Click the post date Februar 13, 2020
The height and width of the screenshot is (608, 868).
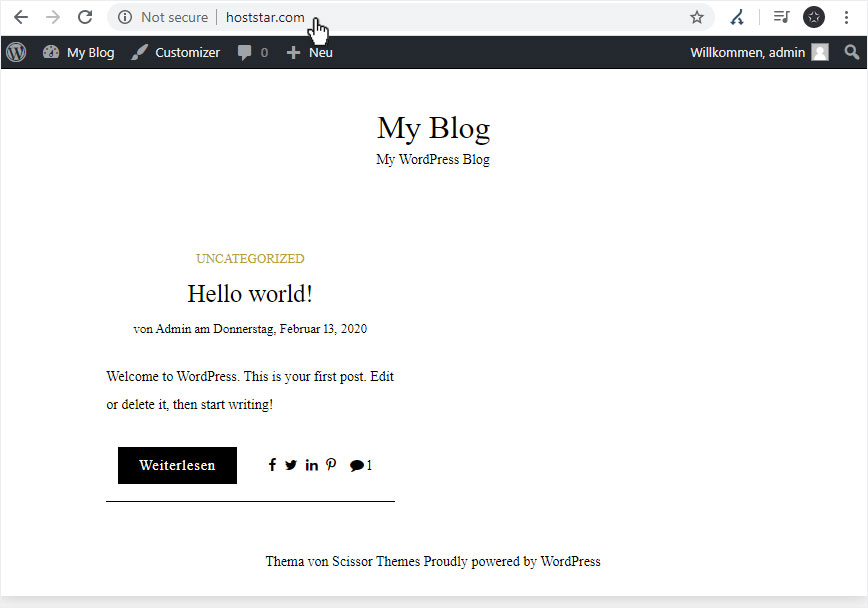(323, 328)
